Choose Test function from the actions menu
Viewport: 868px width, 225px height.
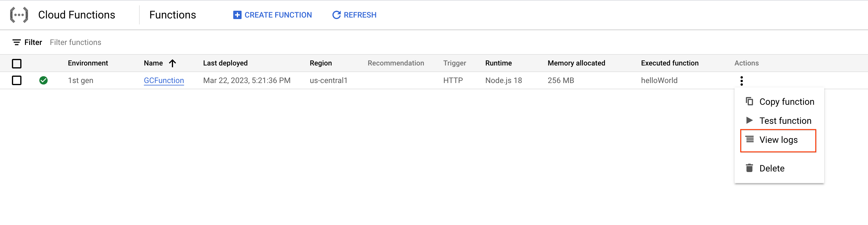785,120
